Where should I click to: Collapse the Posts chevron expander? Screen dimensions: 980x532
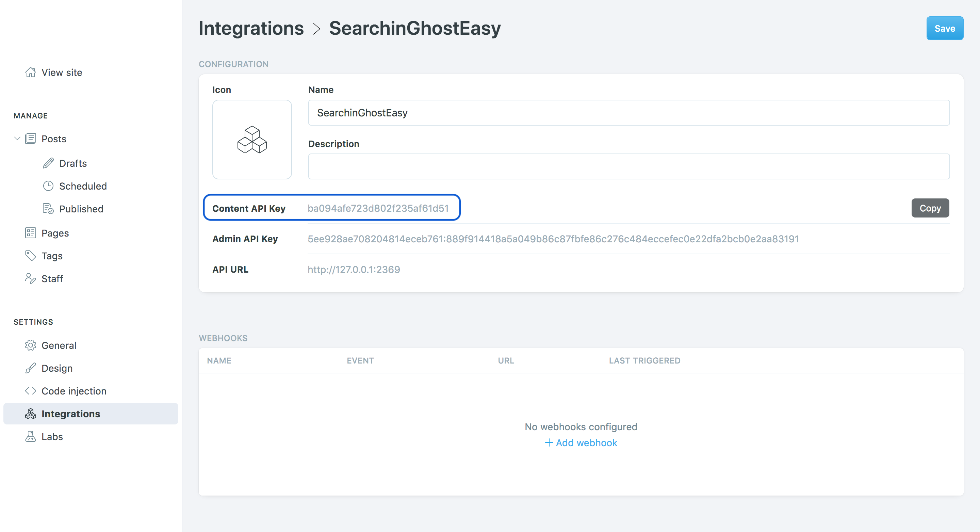17,139
